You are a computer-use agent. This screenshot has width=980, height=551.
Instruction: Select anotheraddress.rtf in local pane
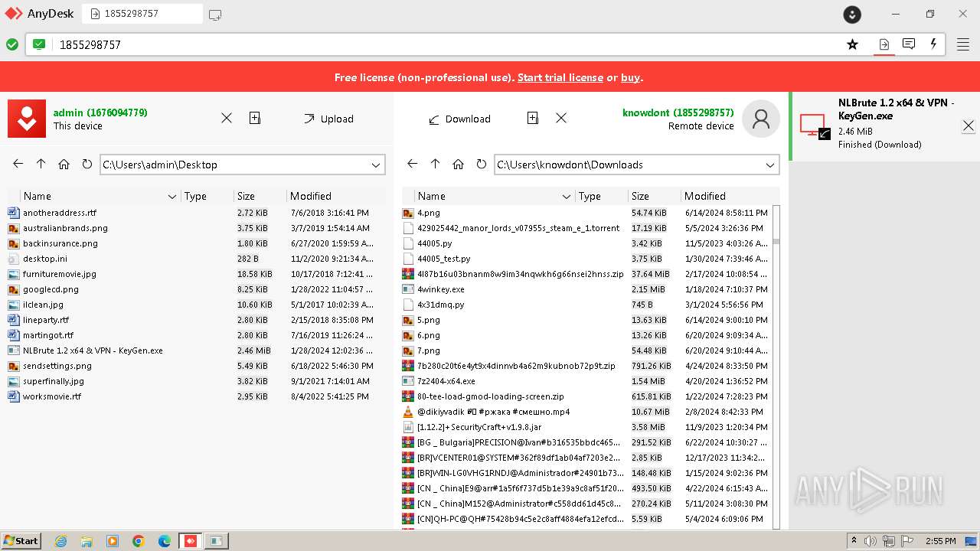[x=195, y=213]
